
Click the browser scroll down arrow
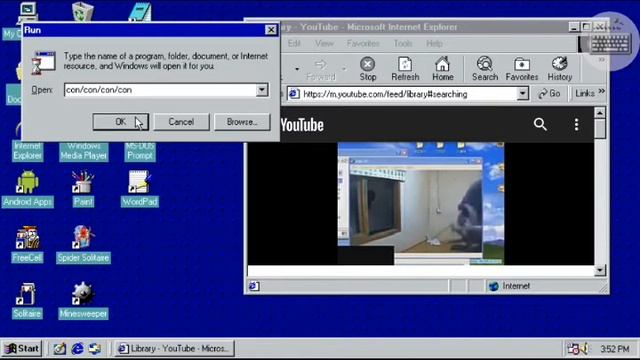(x=600, y=270)
